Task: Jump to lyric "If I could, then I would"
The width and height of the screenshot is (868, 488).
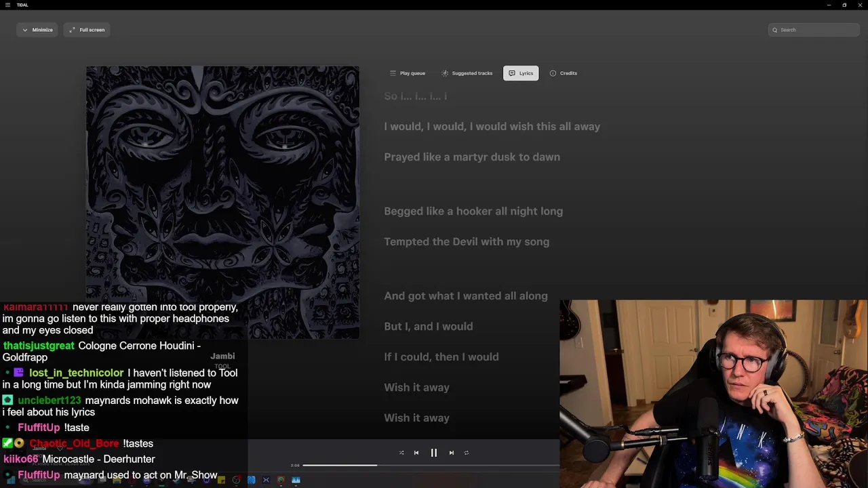Action: (x=441, y=357)
